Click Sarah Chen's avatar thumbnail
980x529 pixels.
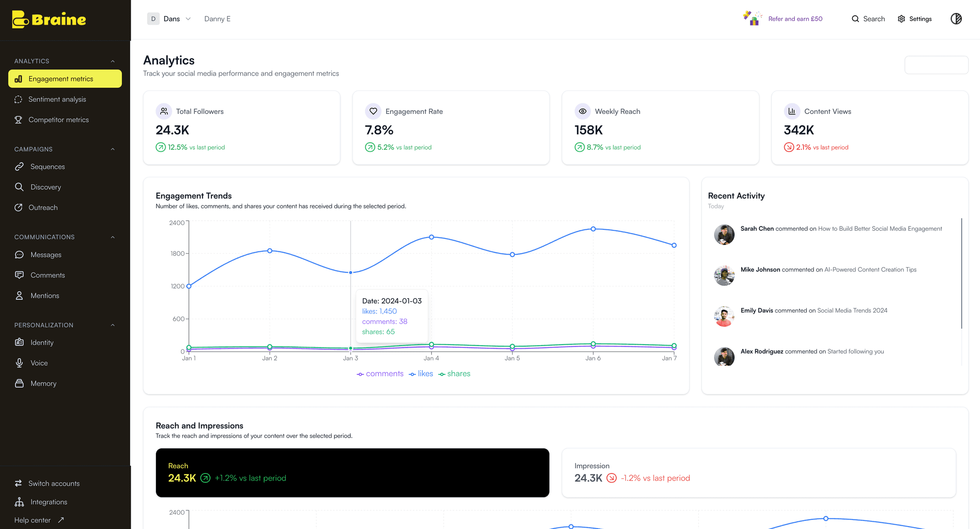(724, 235)
